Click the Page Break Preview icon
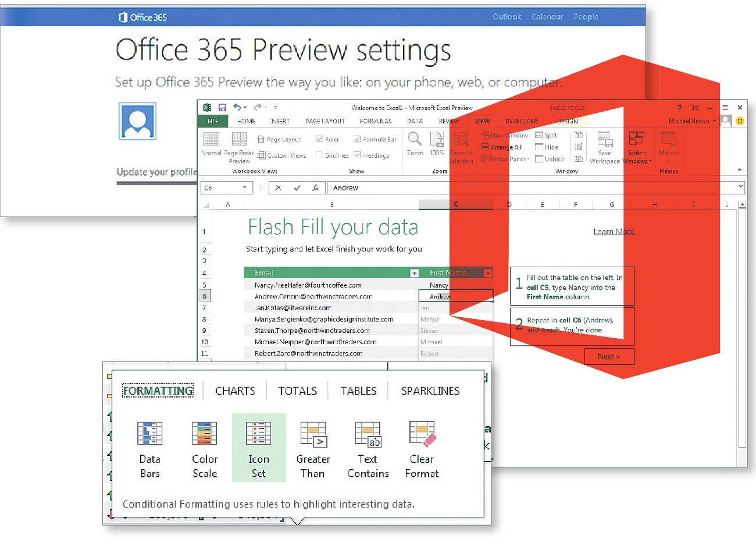The image size is (756, 539). pos(239,140)
